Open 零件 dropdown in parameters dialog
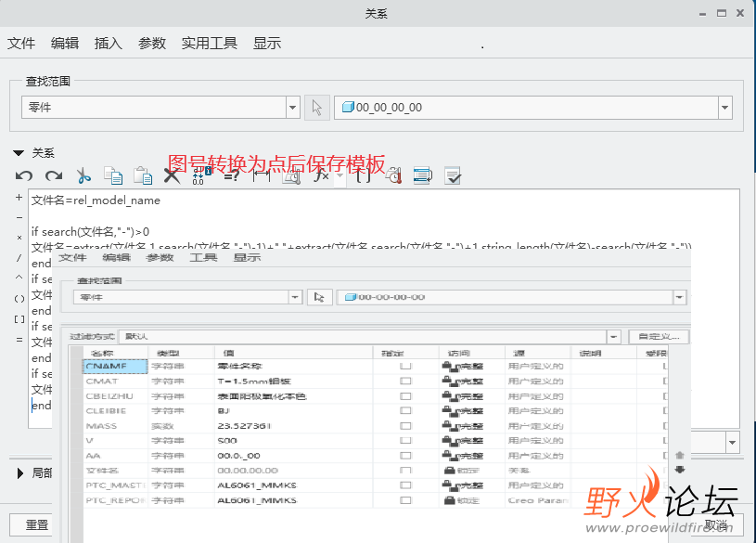 pyautogui.click(x=295, y=297)
